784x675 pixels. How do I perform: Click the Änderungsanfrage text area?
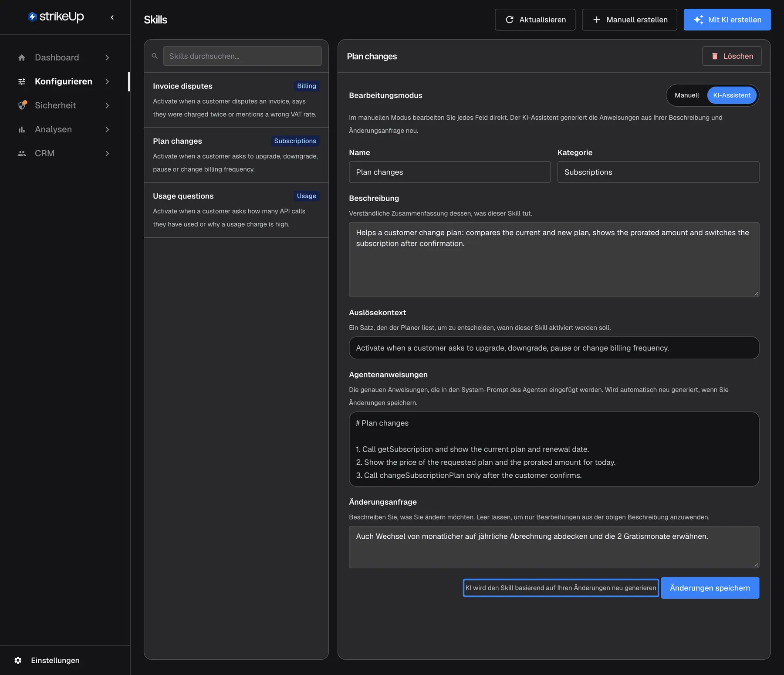point(554,547)
